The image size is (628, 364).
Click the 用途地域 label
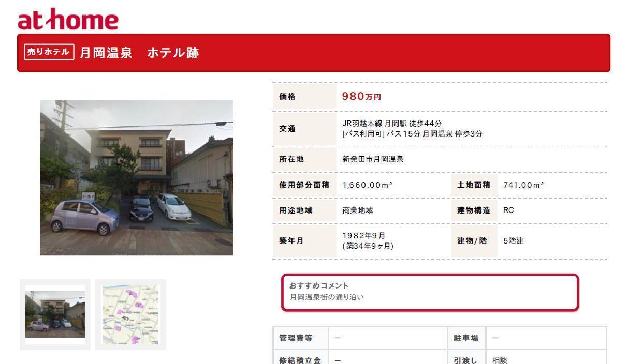[296, 210]
